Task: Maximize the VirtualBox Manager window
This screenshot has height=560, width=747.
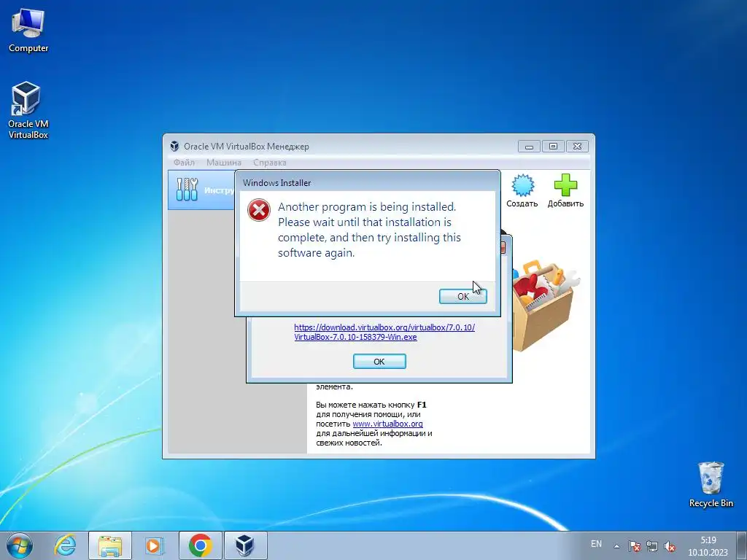Action: [553, 146]
